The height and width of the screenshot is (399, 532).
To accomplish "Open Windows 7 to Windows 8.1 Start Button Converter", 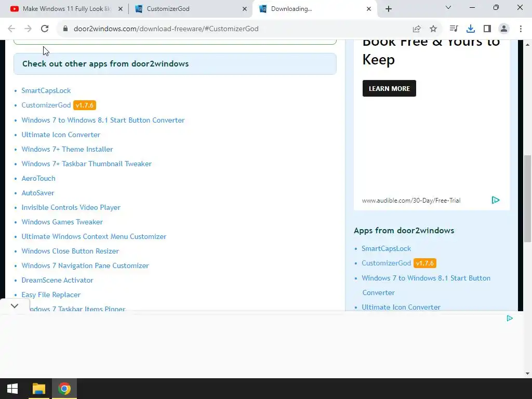I will coord(103,120).
